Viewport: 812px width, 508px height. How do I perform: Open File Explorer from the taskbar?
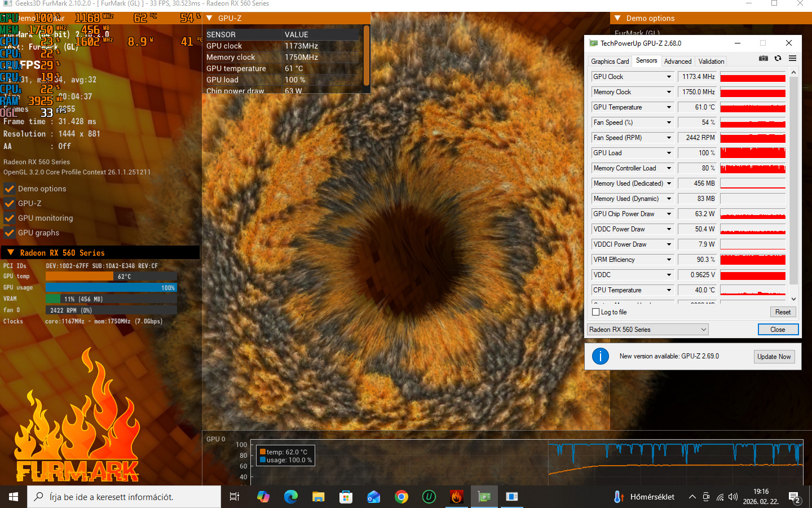click(319, 497)
